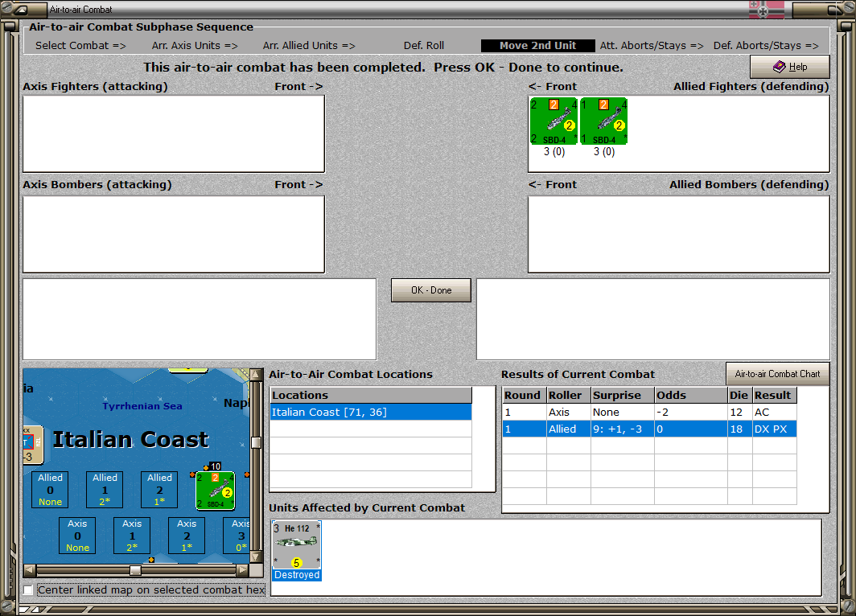Click the Die column header
Image resolution: width=856 pixels, height=616 pixels.
(739, 395)
